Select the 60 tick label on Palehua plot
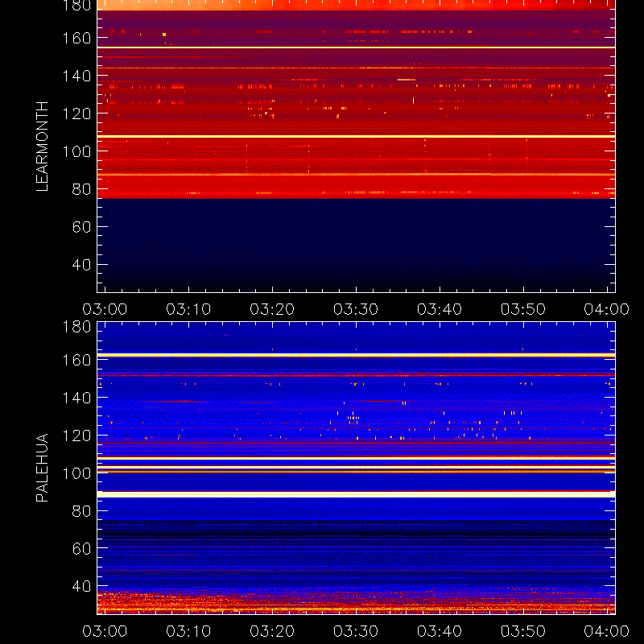This screenshot has width=644, height=644. pos(81,548)
